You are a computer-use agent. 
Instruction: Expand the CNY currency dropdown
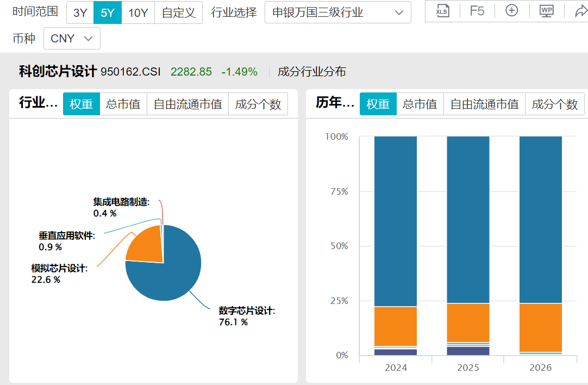pyautogui.click(x=72, y=38)
